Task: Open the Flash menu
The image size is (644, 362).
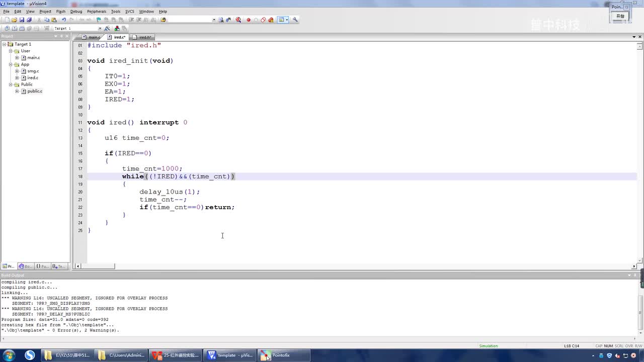Action: [61, 11]
